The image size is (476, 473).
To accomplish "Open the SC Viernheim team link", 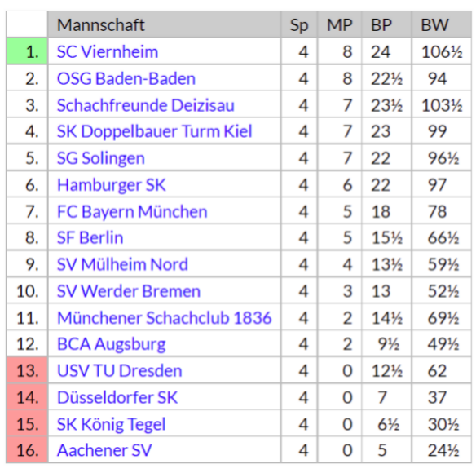I will click(x=108, y=51).
